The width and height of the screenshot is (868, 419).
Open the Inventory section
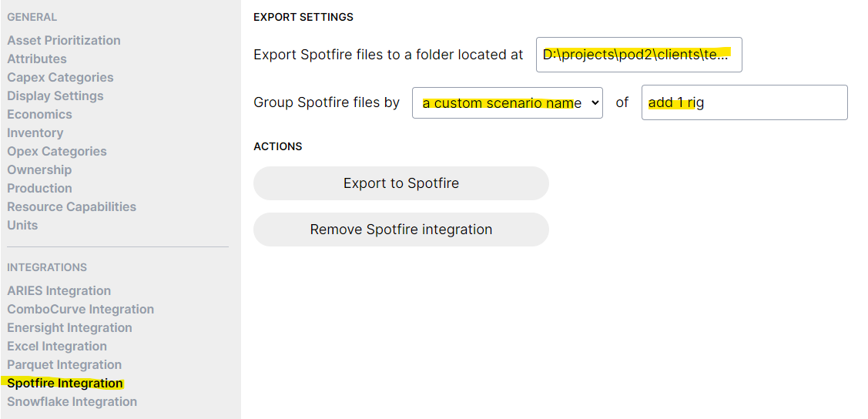pyautogui.click(x=35, y=132)
